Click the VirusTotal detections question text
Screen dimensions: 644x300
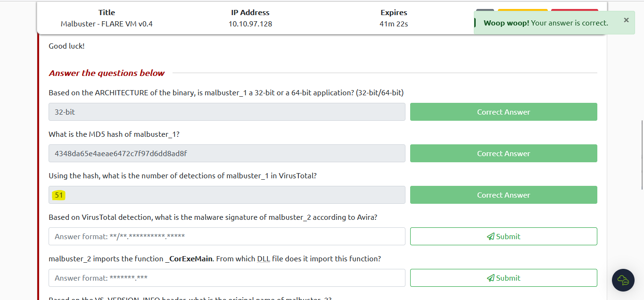[182, 175]
